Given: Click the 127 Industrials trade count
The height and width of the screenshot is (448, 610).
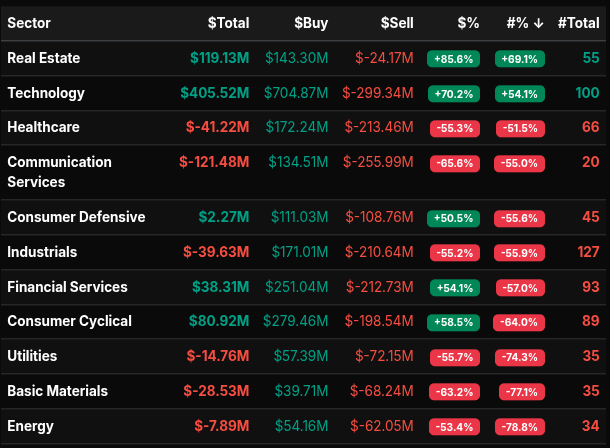Looking at the screenshot, I should 588,252.
